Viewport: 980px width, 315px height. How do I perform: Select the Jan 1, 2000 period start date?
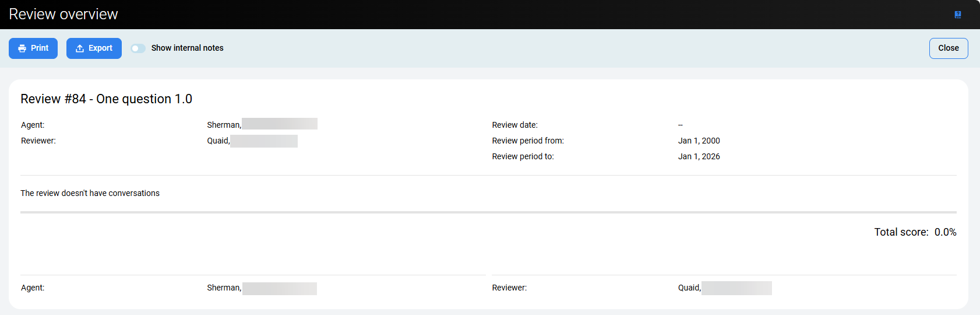(699, 141)
